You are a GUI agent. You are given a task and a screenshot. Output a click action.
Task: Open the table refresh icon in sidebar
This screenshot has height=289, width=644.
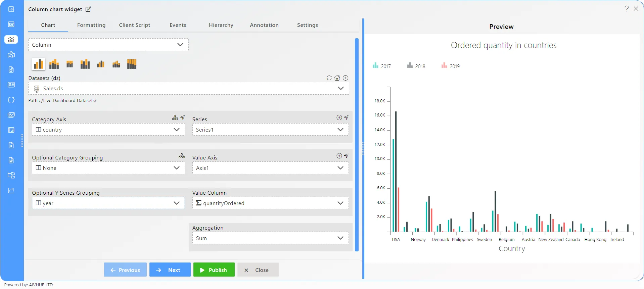pyautogui.click(x=11, y=130)
